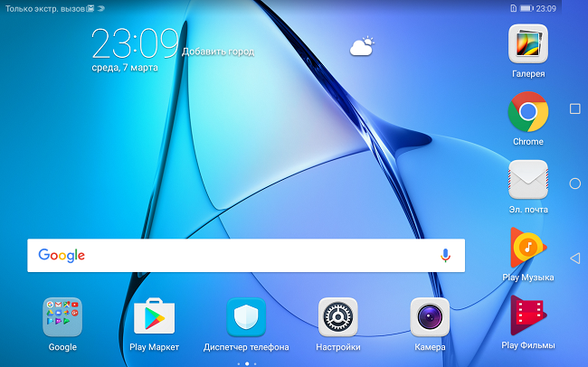Tap the back triangle navigation button
The height and width of the screenshot is (367, 588).
pyautogui.click(x=574, y=258)
